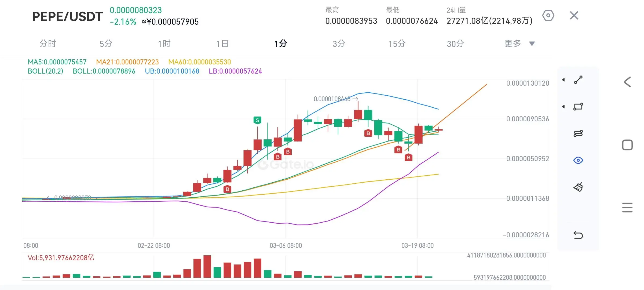Switch to the 分时 timeframe tab
Viewport: 644px width, 290px height.
pyautogui.click(x=48, y=44)
